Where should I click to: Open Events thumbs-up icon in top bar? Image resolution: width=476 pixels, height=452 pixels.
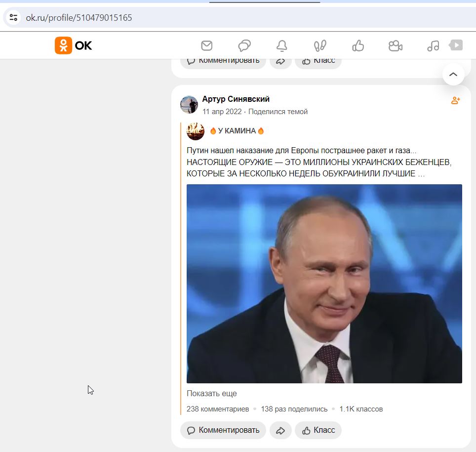pos(358,46)
